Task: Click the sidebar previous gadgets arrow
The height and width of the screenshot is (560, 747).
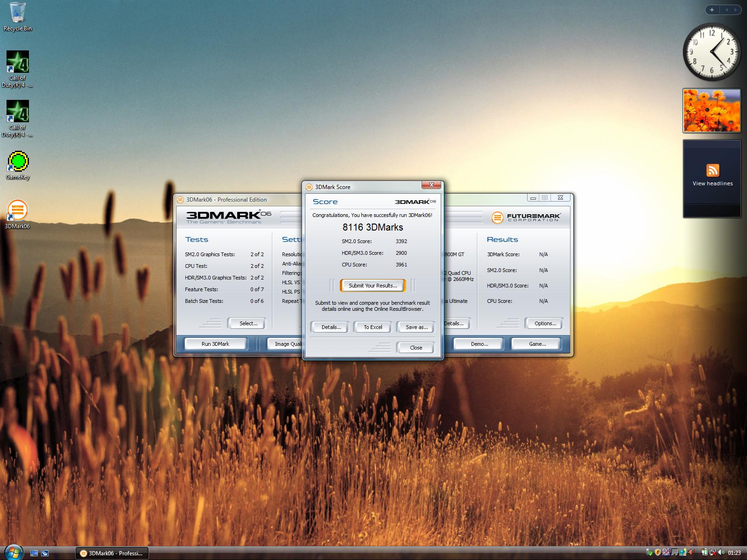Action: [726, 9]
